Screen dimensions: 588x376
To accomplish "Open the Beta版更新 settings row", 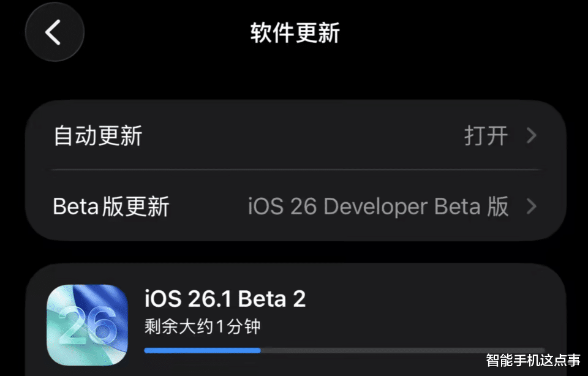I will 184,207.
